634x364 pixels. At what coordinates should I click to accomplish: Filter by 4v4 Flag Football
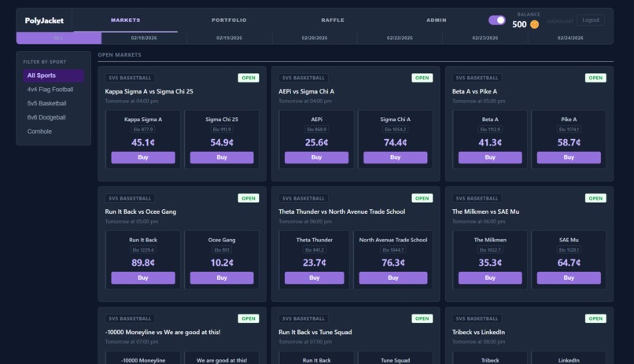(x=53, y=90)
